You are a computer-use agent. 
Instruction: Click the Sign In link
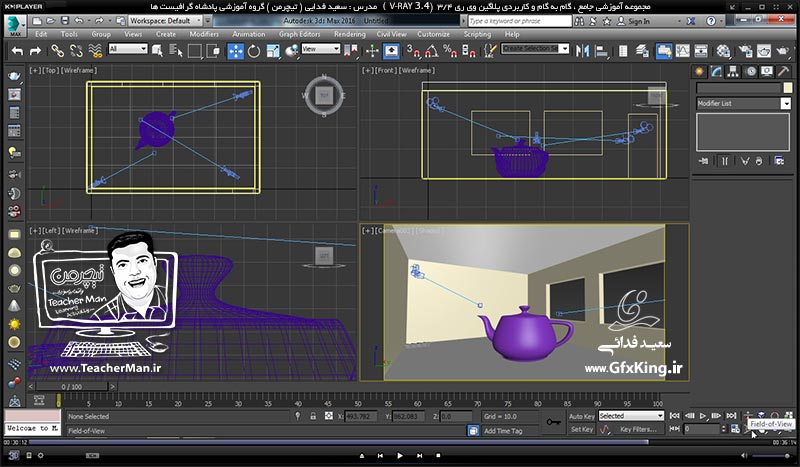639,21
